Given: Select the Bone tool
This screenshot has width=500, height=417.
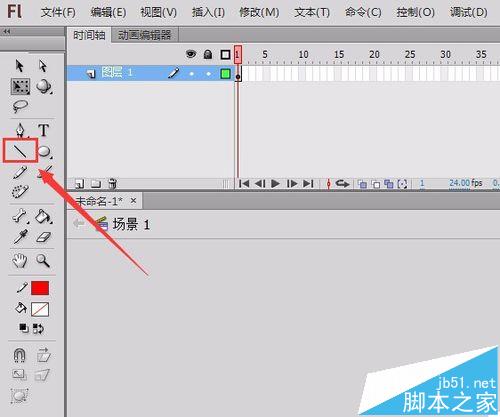Looking at the screenshot, I should point(20,216).
